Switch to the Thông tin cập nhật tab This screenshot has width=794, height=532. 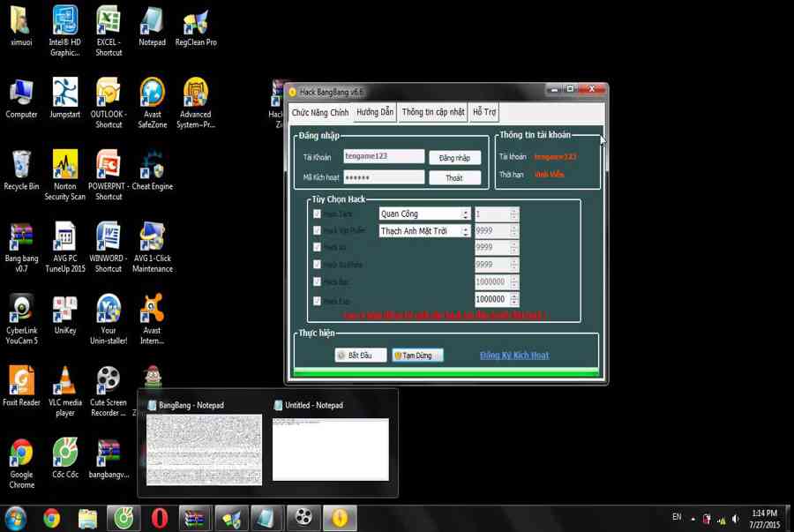pos(432,113)
